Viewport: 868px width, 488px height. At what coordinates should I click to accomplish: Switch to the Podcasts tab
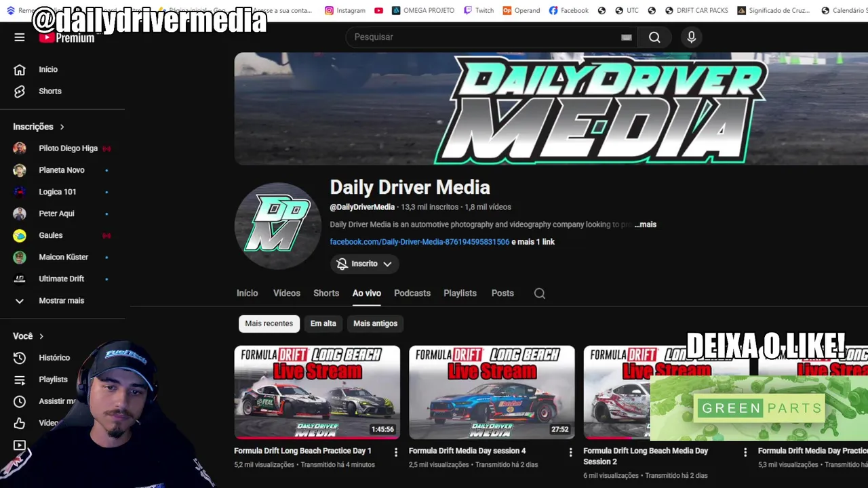click(412, 293)
